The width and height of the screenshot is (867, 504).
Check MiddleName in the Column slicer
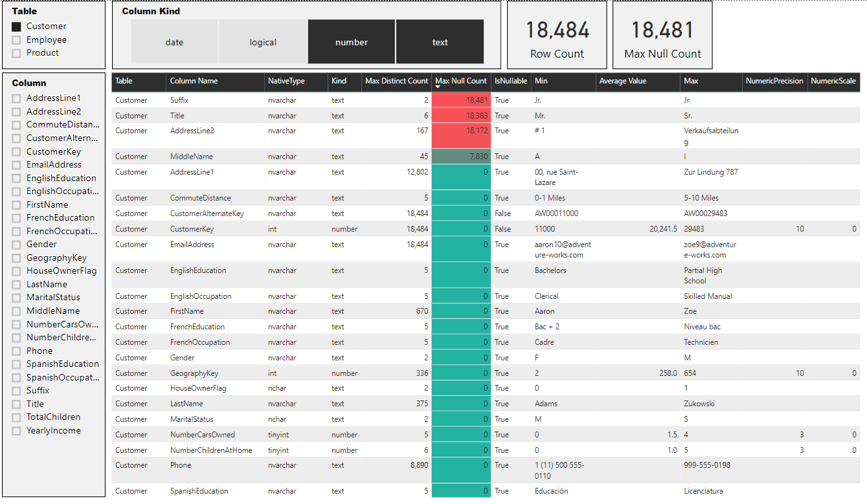[17, 311]
